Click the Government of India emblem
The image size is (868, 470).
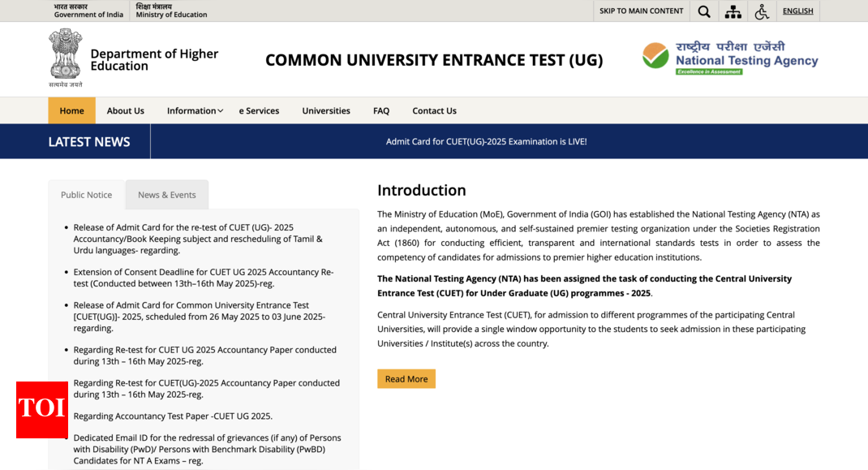[65, 55]
